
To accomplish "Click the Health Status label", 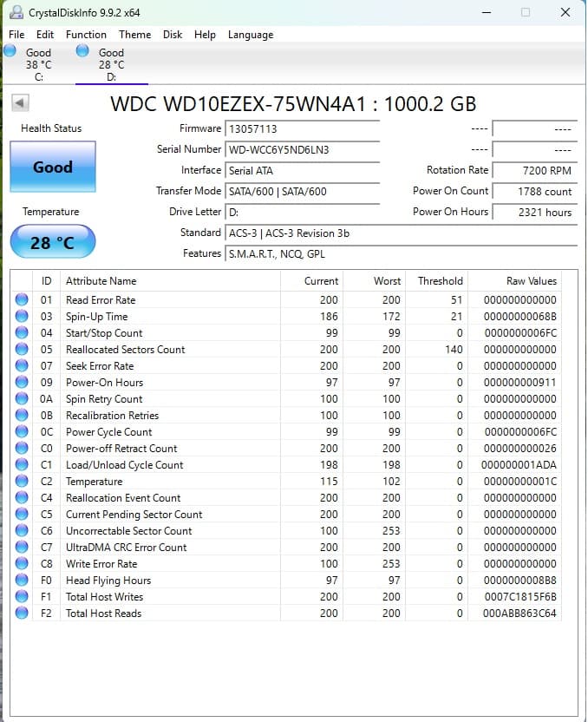I will (x=51, y=128).
